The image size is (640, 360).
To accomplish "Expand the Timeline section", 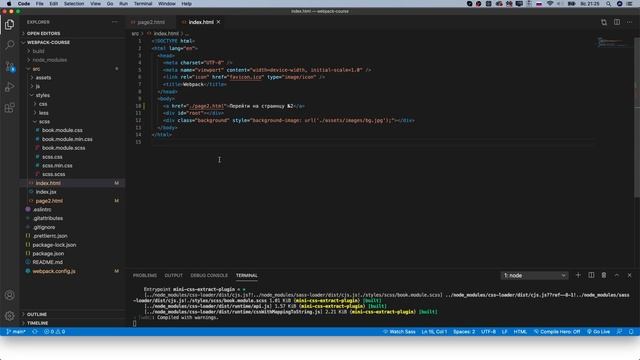I will 37,323.
